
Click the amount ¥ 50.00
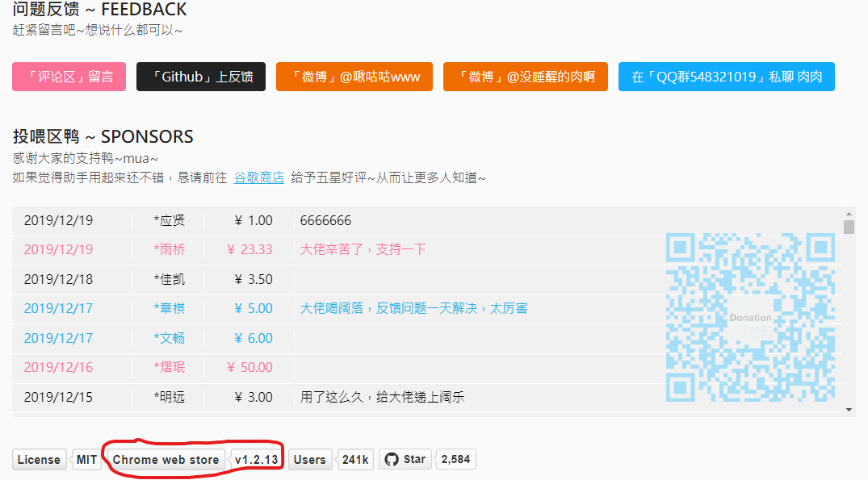(249, 367)
